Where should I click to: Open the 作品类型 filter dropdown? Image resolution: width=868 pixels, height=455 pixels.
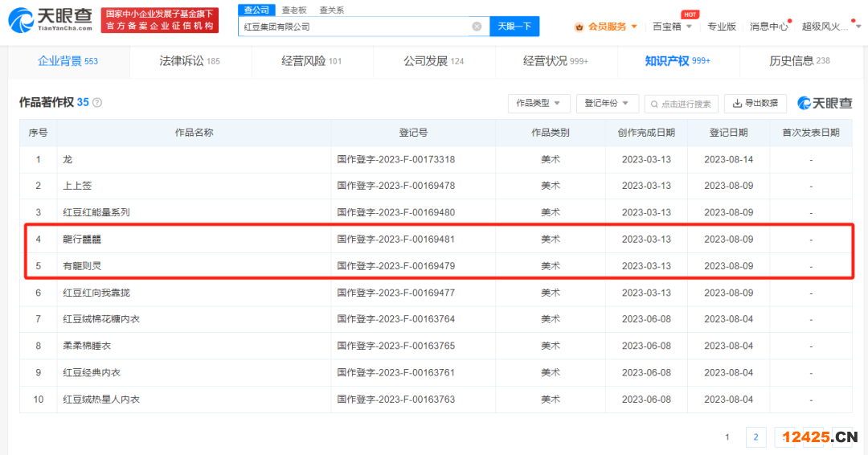point(538,104)
